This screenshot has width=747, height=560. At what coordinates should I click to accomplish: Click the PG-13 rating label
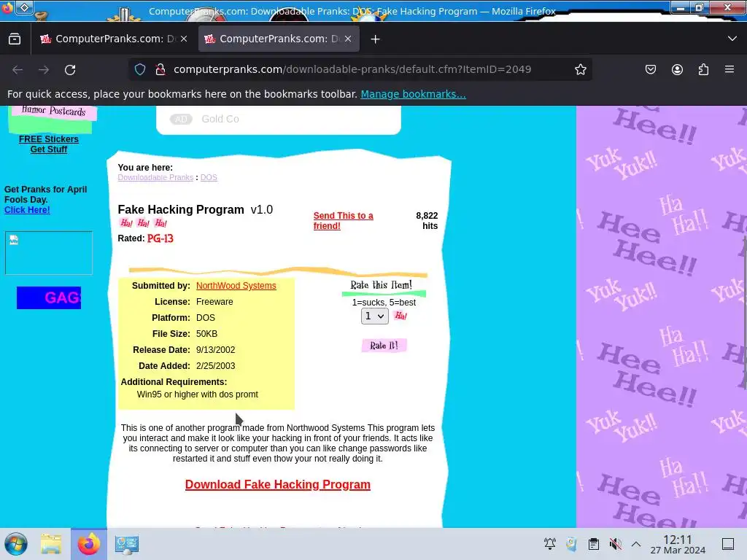(x=160, y=238)
